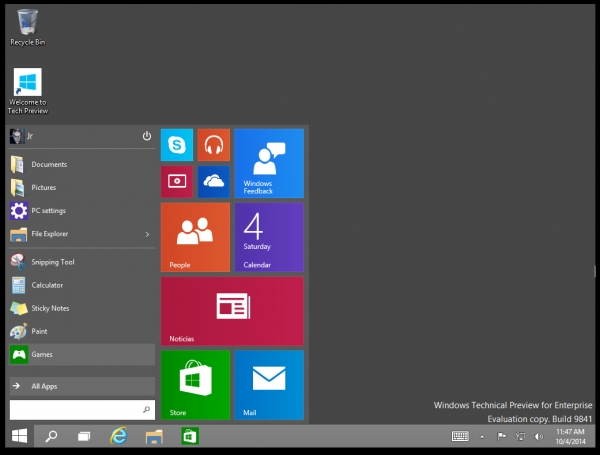Open the touch keyboard tray icon

pos(460,436)
